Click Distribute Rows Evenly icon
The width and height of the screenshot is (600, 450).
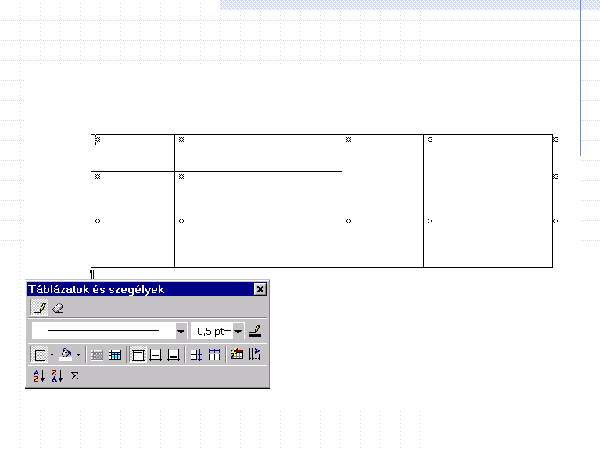coord(196,354)
